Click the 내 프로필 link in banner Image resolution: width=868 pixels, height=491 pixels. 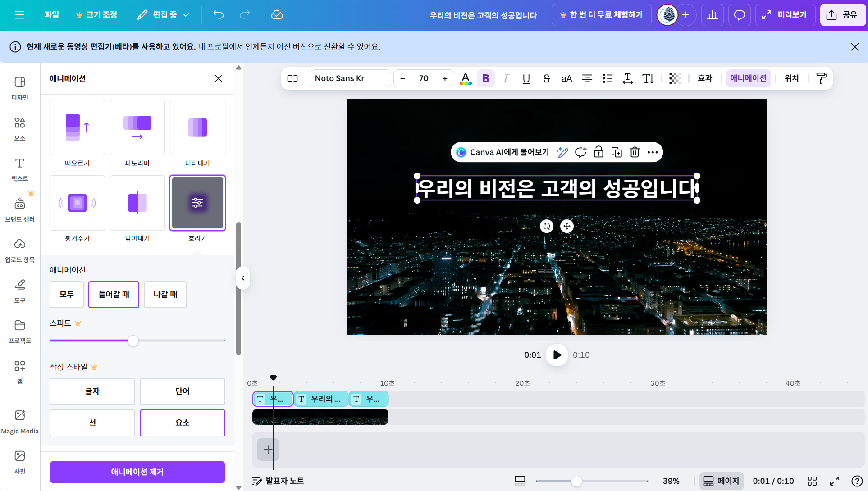[213, 46]
